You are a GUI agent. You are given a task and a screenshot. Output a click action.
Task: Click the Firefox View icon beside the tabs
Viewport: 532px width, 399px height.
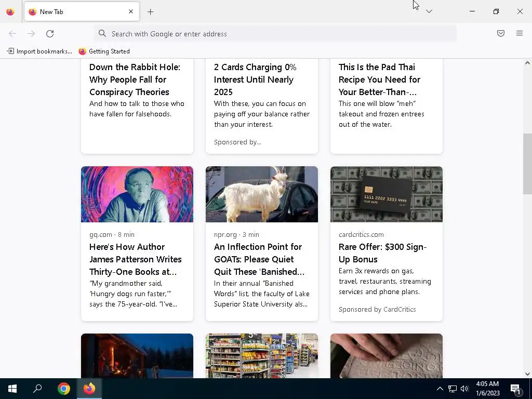tap(10, 11)
